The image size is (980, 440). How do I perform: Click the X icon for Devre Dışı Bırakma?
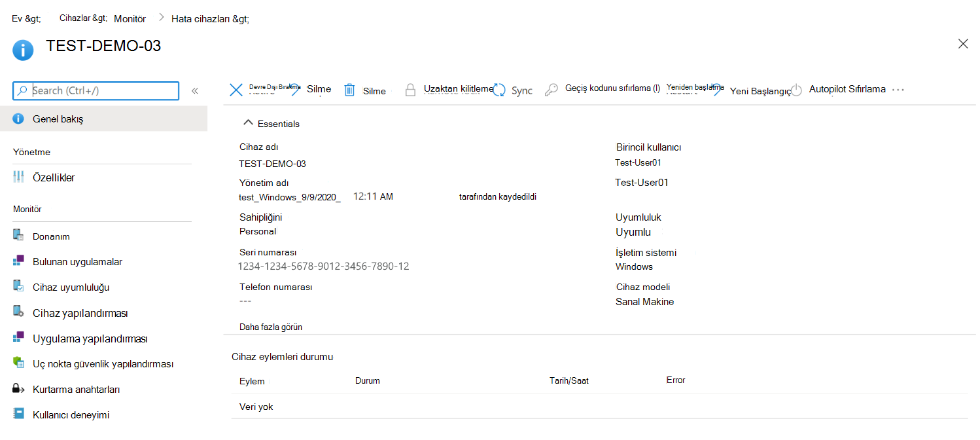[x=236, y=90]
